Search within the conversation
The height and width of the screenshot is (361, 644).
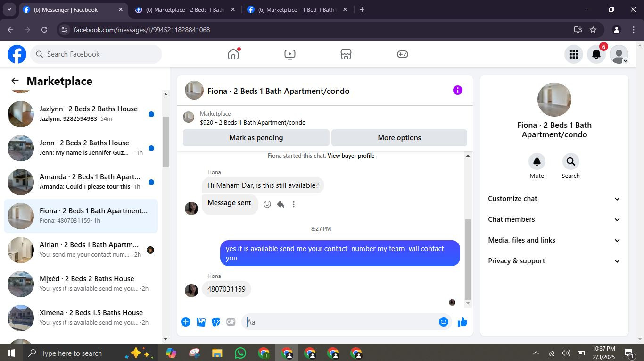coord(570,161)
